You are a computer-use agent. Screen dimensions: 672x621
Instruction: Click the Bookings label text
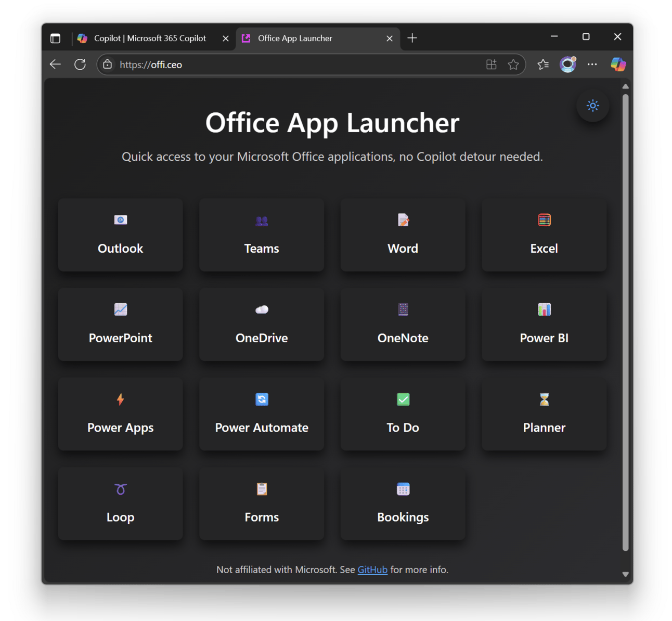pos(403,517)
